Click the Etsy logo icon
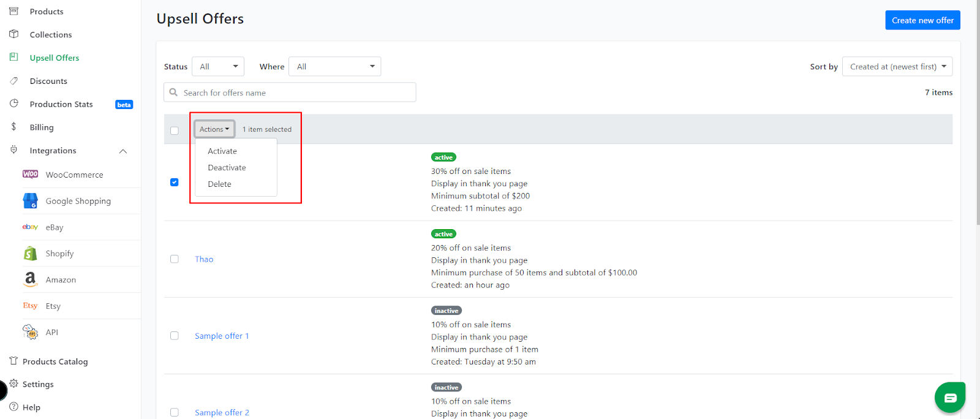Viewport: 980px width, 419px height. pyautogui.click(x=30, y=306)
